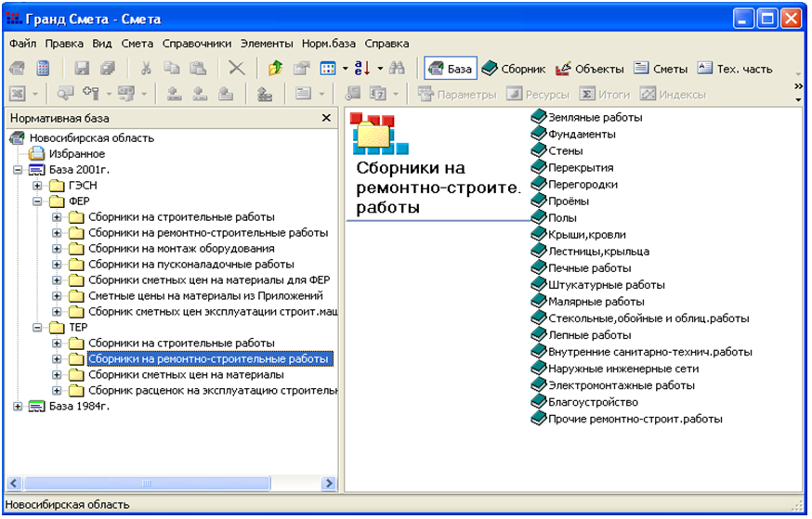Image resolution: width=812 pixels, height=519 pixels.
Task: Click the book with clock icon
Action: [x=353, y=94]
